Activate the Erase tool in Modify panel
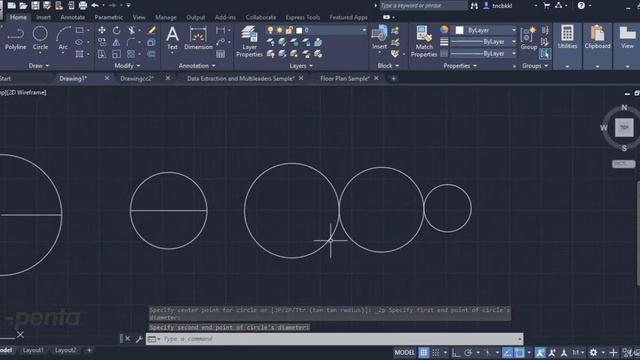 click(151, 30)
